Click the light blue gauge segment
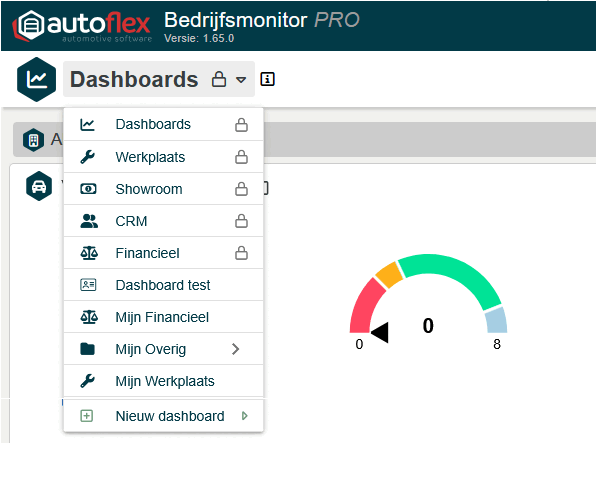This screenshot has width=596, height=487. [x=497, y=320]
